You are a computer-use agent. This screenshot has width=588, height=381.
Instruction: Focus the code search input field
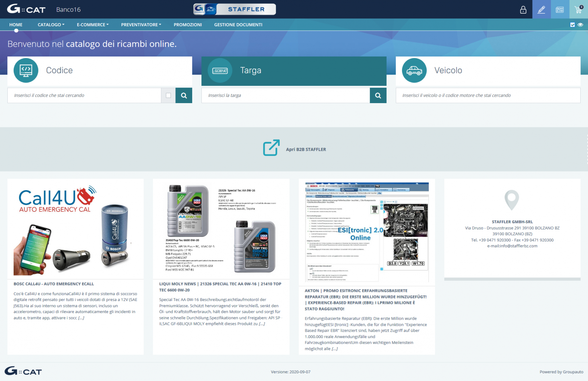(x=84, y=95)
